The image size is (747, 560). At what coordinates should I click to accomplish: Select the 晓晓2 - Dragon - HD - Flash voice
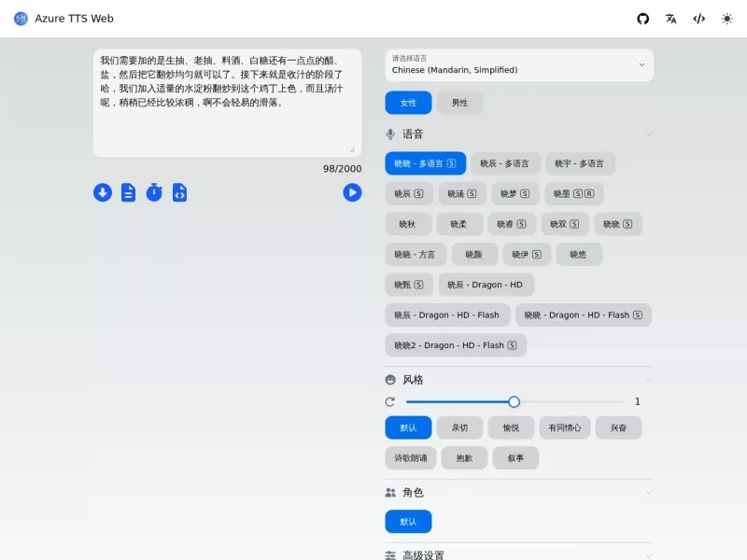click(x=456, y=345)
